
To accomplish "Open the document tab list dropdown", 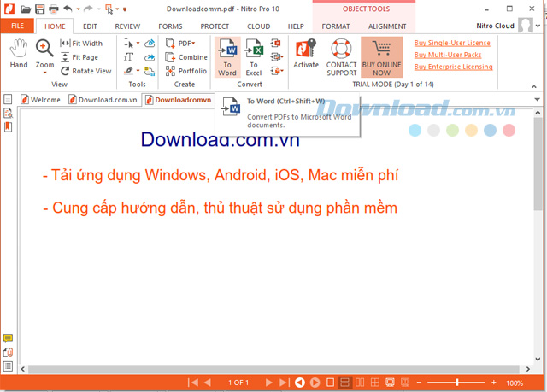I will (538, 100).
